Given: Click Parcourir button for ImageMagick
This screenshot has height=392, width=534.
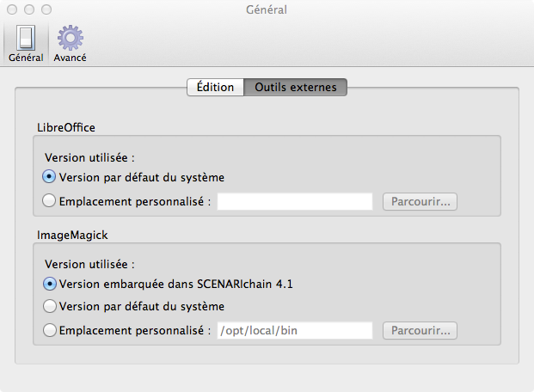Looking at the screenshot, I should coord(420,331).
